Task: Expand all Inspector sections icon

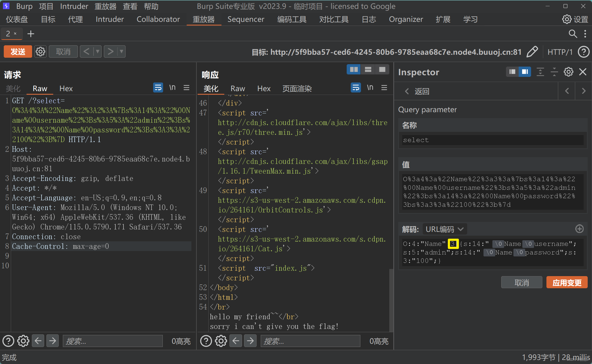Action: (x=540, y=72)
